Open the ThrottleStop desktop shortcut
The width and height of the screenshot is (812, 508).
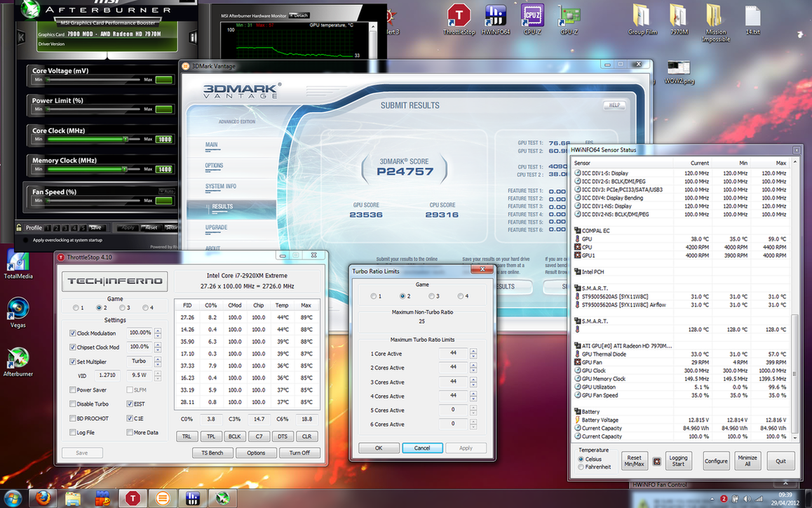click(459, 20)
